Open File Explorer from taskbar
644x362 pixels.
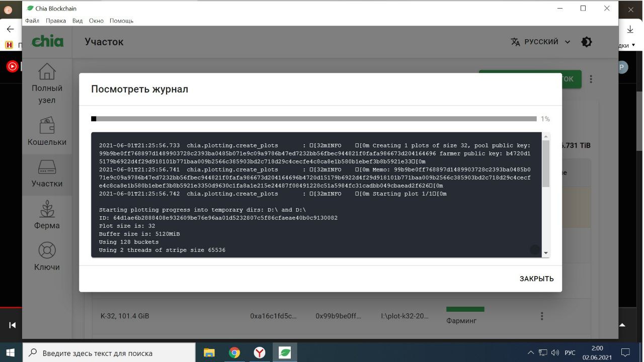pos(209,352)
